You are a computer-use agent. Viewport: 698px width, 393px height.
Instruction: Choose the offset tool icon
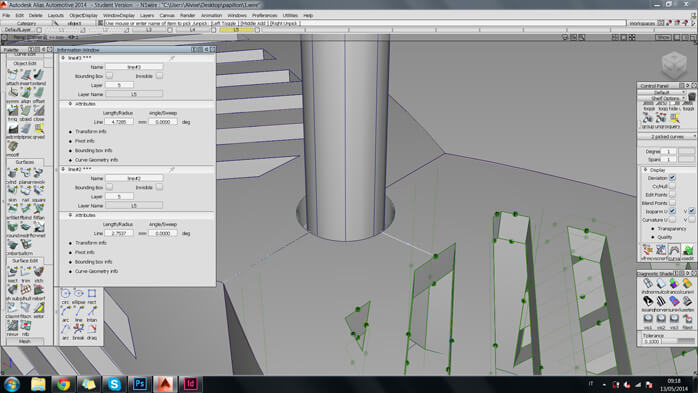(x=39, y=92)
